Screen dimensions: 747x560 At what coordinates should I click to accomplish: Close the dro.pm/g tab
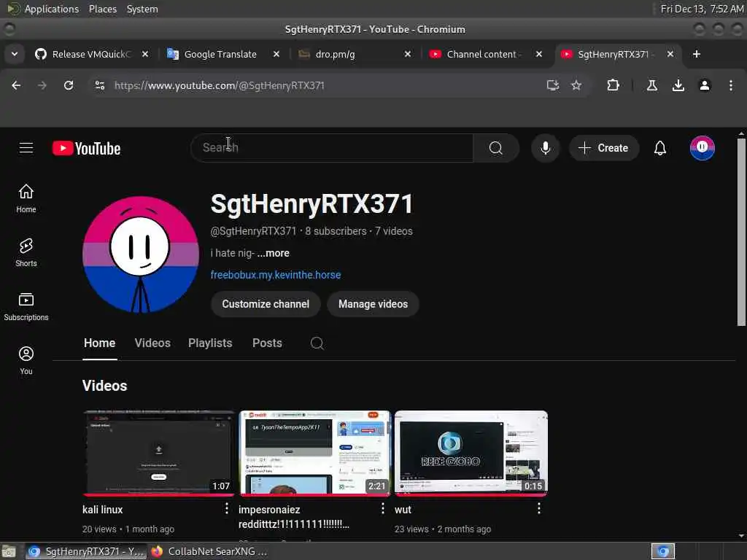[x=408, y=54]
